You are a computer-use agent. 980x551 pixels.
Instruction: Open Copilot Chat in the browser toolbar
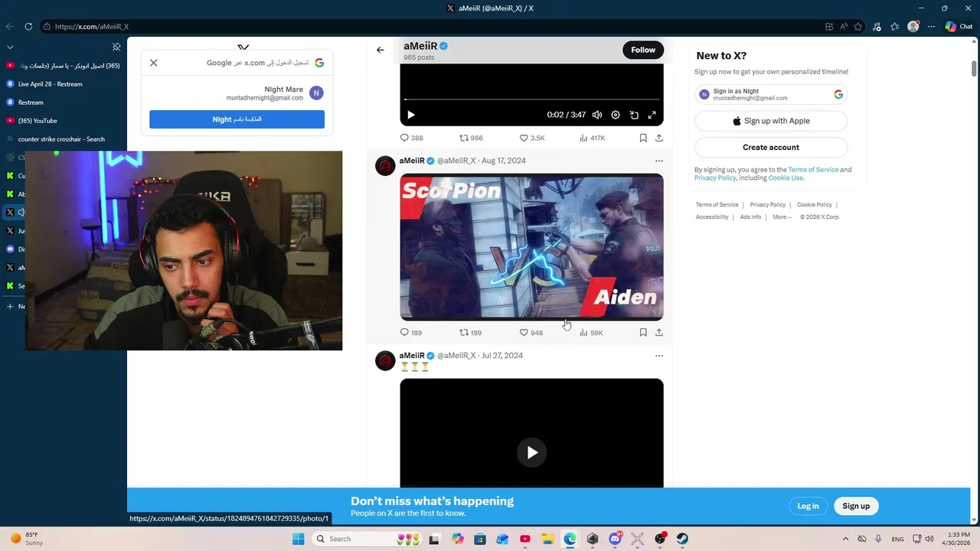tap(959, 26)
